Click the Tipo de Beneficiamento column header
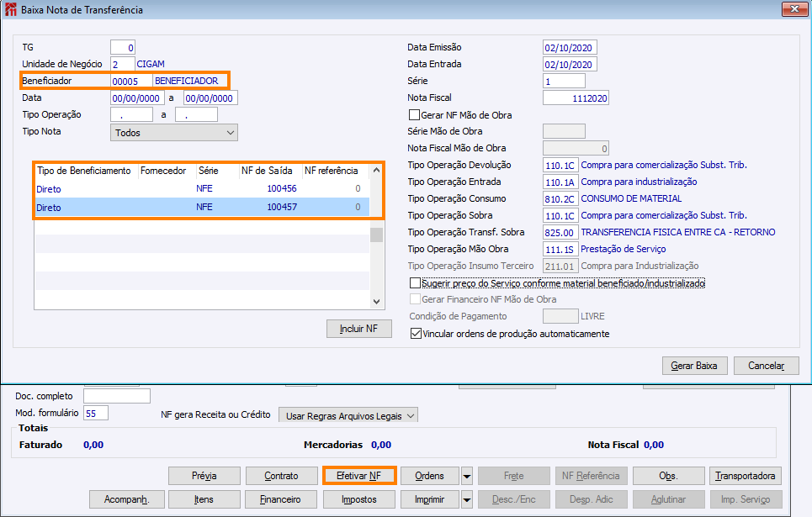Viewport: 812px width, 517px height. [86, 171]
